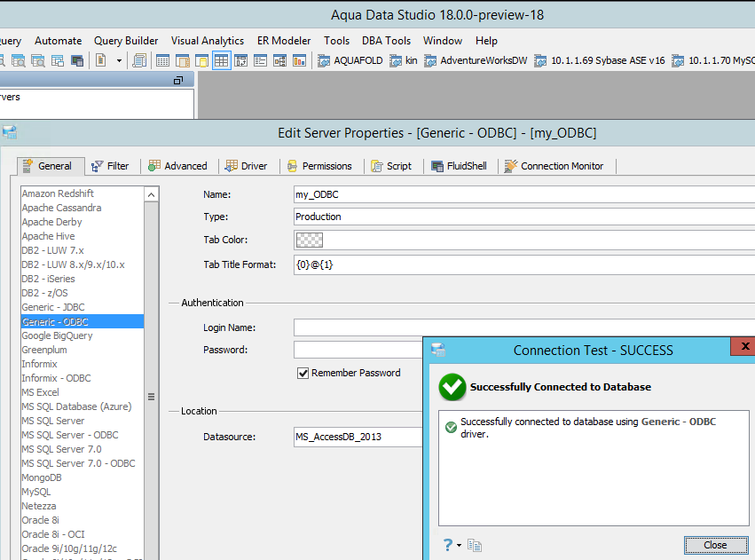This screenshot has width=755, height=560.
Task: Switch to the Advanced tab
Action: (178, 166)
